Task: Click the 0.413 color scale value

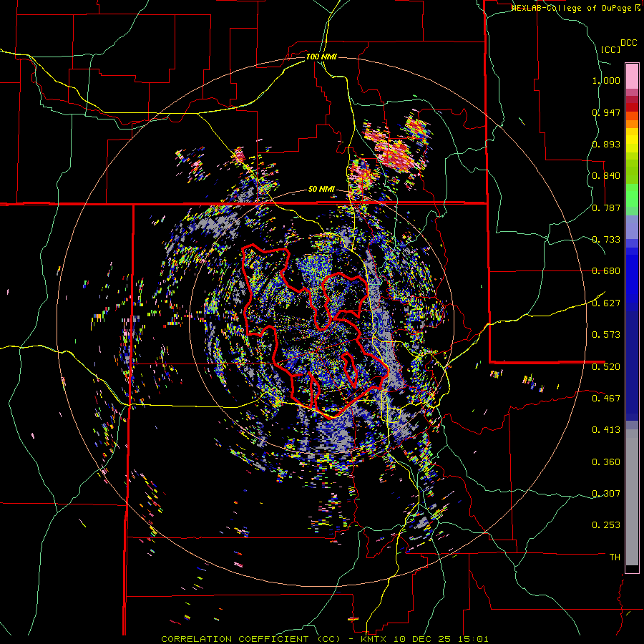Action: [606, 430]
